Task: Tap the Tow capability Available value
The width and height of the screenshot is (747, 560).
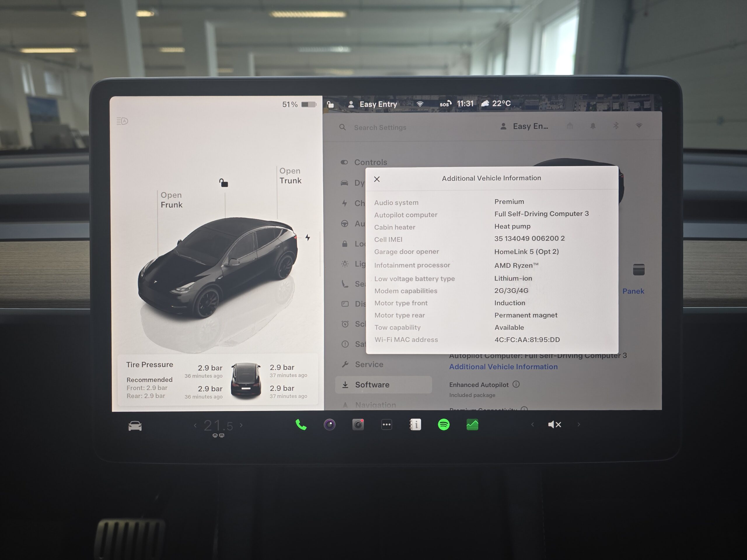Action: pyautogui.click(x=509, y=328)
